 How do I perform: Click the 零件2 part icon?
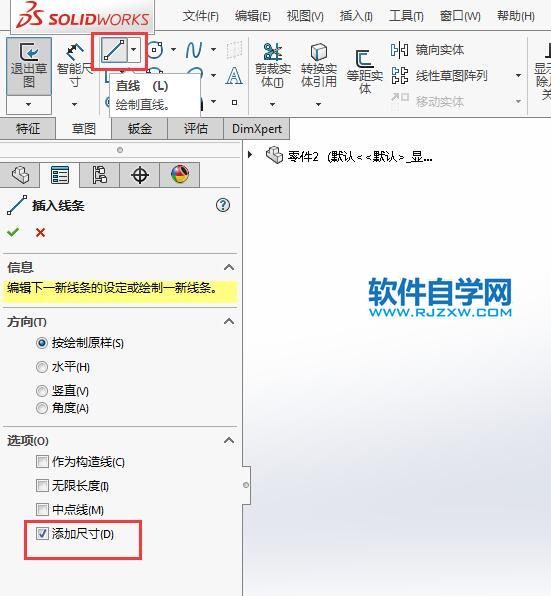click(x=274, y=155)
